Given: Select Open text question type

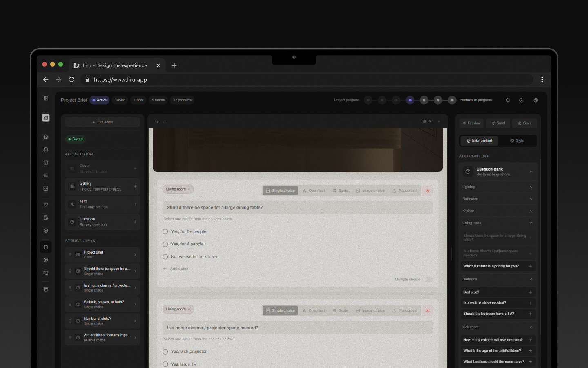Looking at the screenshot, I should (x=314, y=191).
